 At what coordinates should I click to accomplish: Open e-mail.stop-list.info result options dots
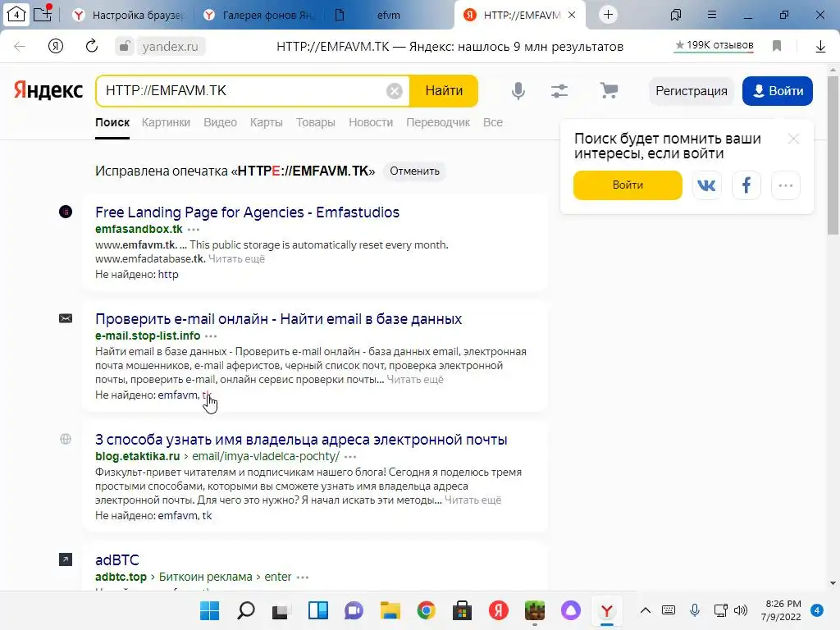point(211,336)
